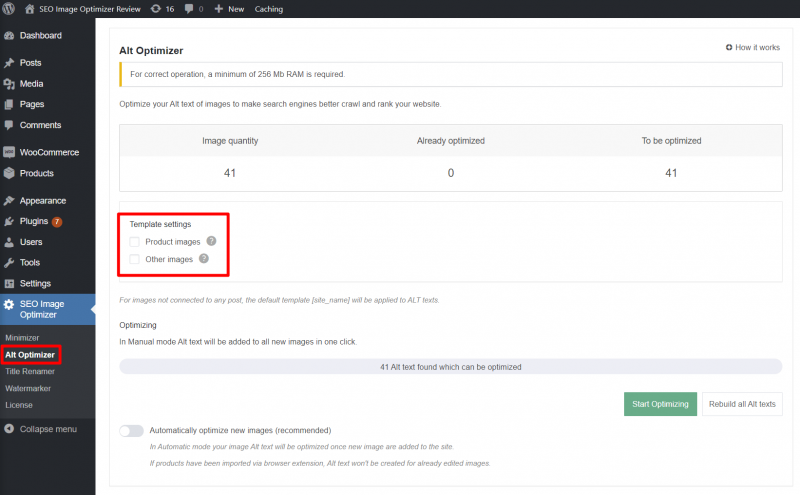Click the updates icon showing 16
The height and width of the screenshot is (495, 800).
click(156, 9)
